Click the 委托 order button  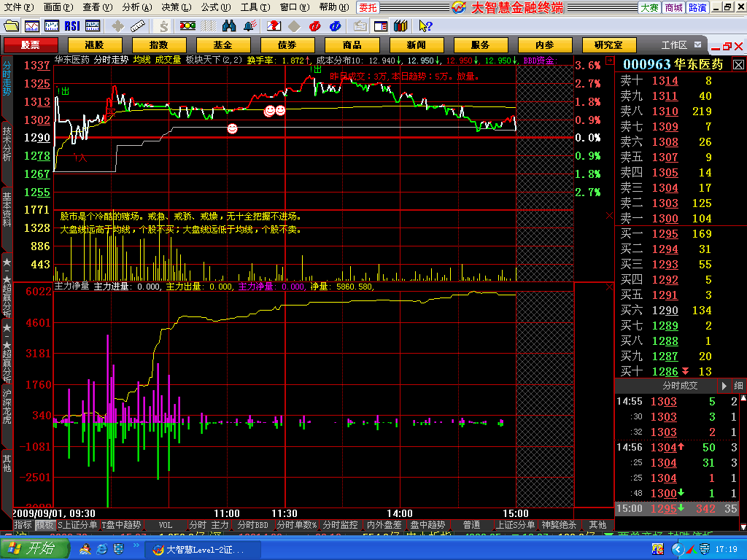[368, 7]
